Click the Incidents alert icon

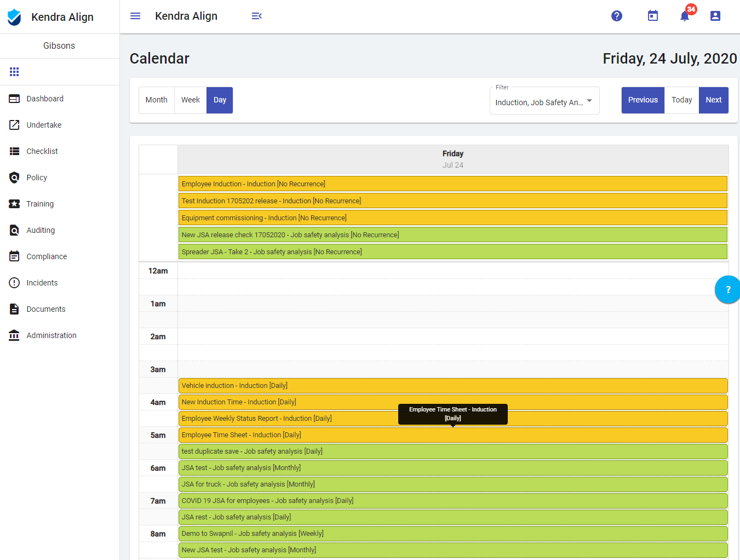tap(14, 283)
